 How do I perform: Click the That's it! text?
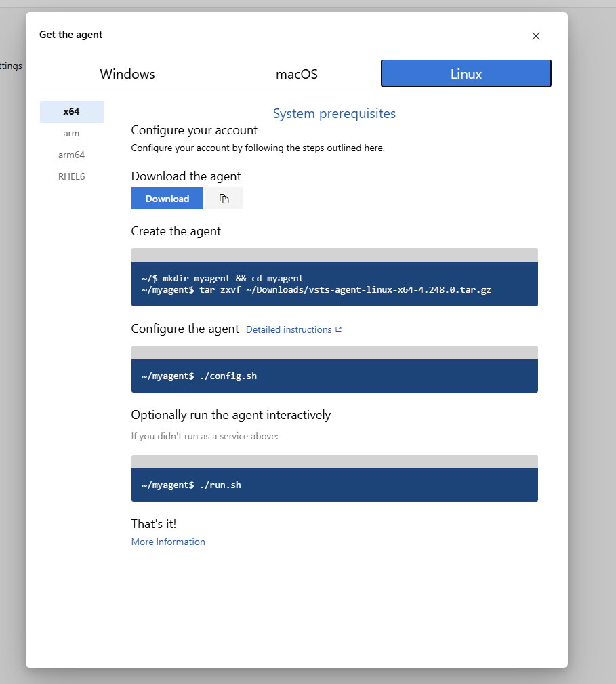pyautogui.click(x=153, y=524)
